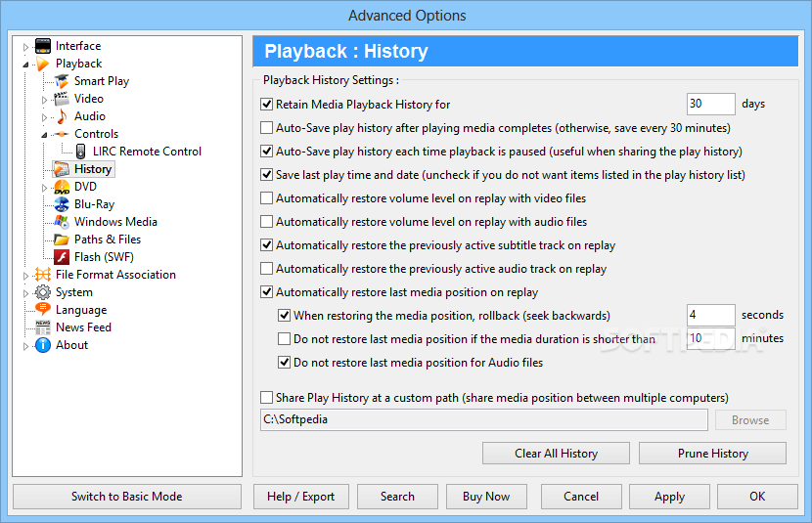Click the Language speech bubble icon
812x523 pixels.
pyautogui.click(x=43, y=309)
